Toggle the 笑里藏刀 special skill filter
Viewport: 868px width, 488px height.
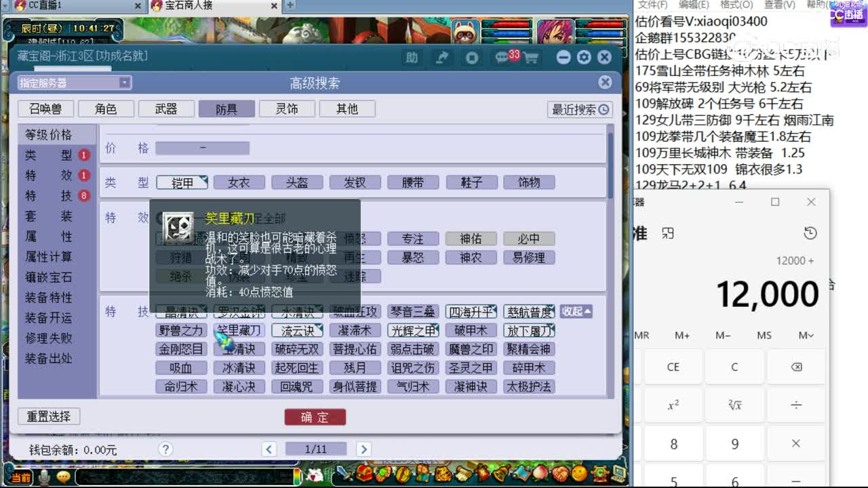(x=239, y=330)
